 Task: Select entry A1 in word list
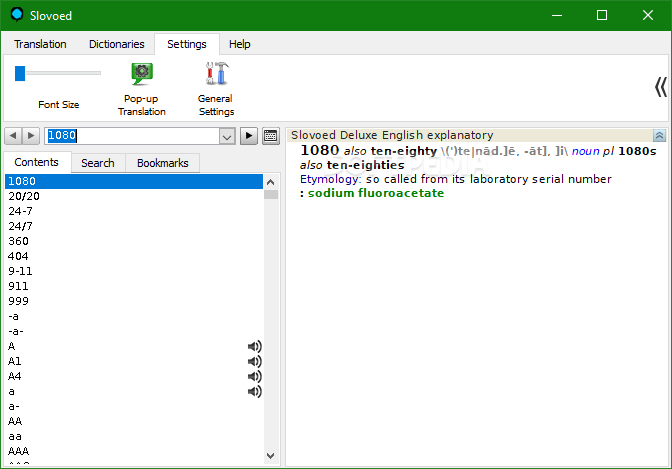[134, 361]
